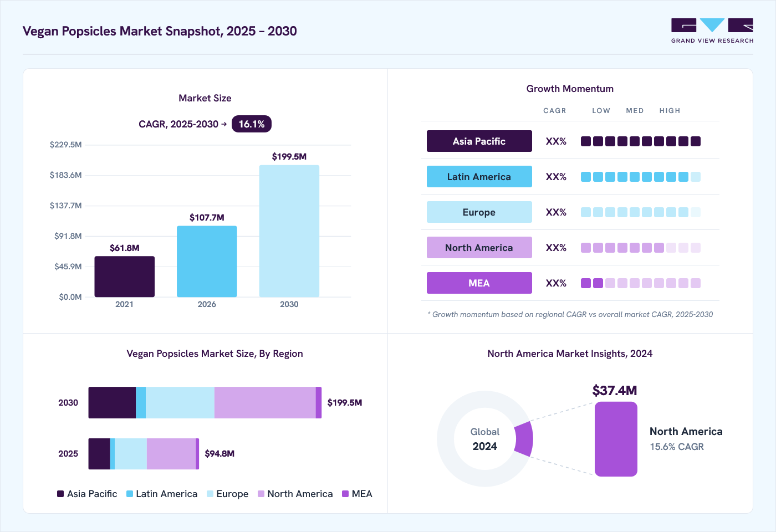776x532 pixels.
Task: Click North America segment in 2030 bar
Action: click(265, 402)
